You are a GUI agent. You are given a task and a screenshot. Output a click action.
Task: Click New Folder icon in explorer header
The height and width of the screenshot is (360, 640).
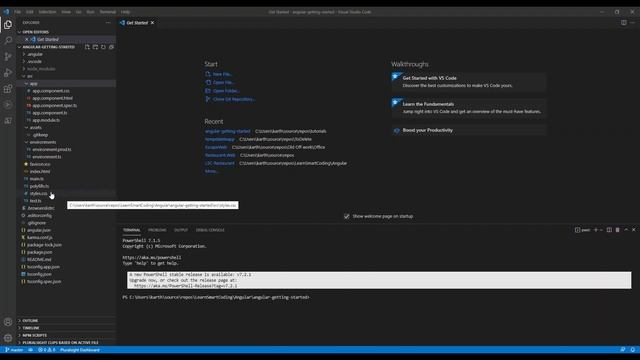point(95,47)
